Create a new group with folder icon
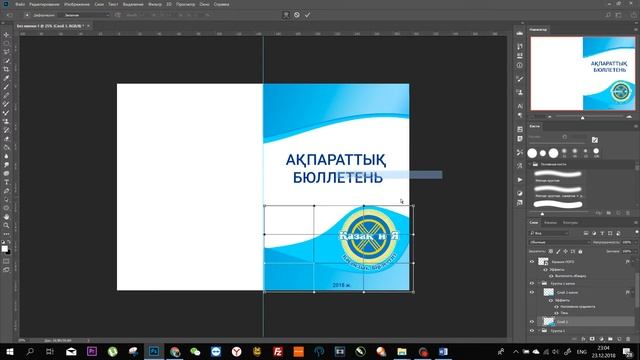 [x=610, y=339]
